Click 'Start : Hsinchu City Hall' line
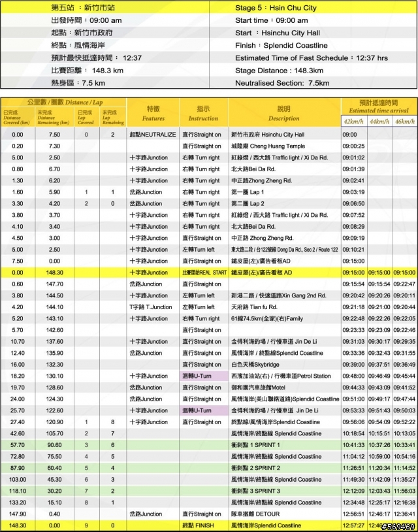Screen dimensions: 418x532 (278, 33)
